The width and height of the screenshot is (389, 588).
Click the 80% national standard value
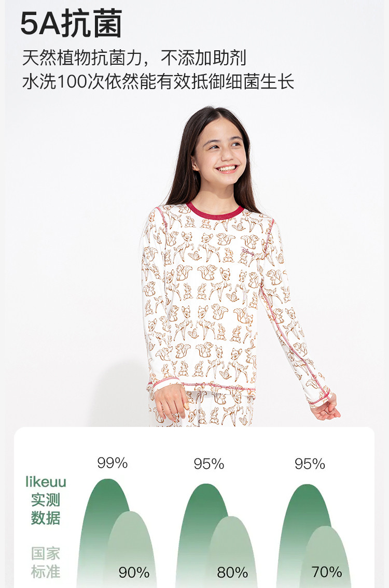(x=232, y=572)
